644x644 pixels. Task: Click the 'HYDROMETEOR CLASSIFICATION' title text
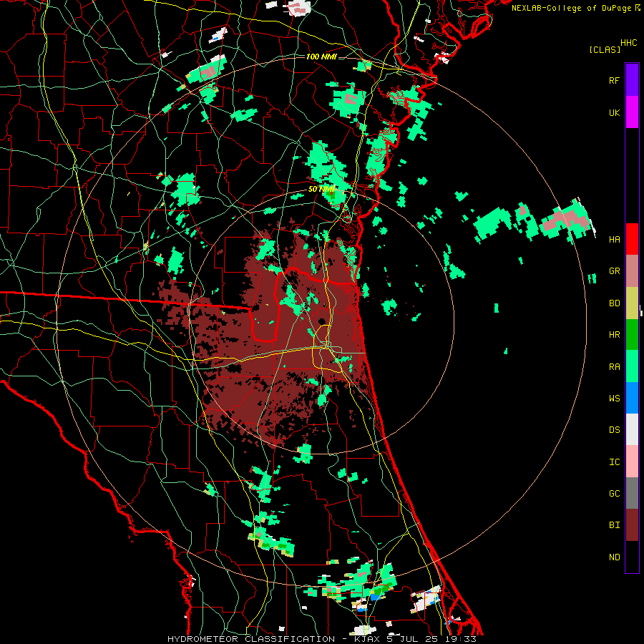click(x=251, y=639)
